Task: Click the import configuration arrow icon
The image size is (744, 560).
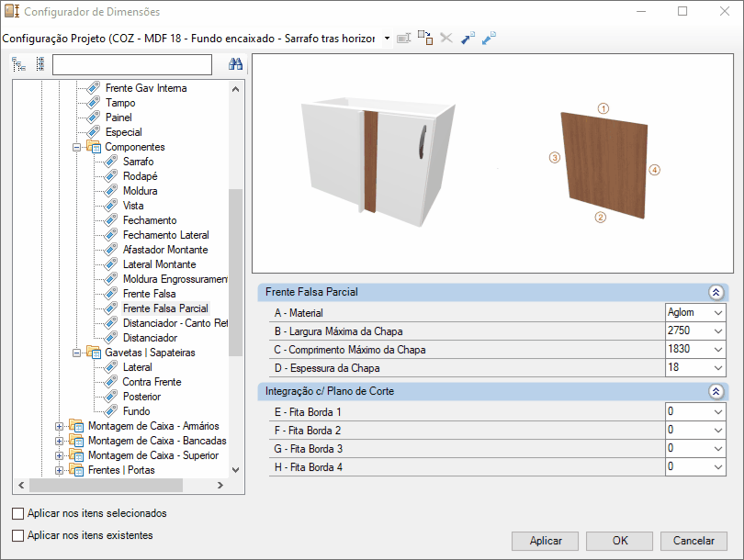Action: tap(468, 38)
